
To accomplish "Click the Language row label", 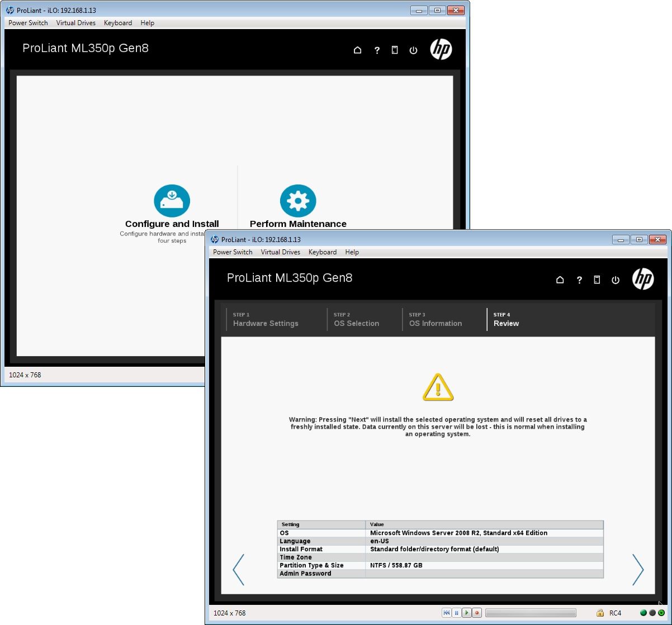I will coord(295,541).
